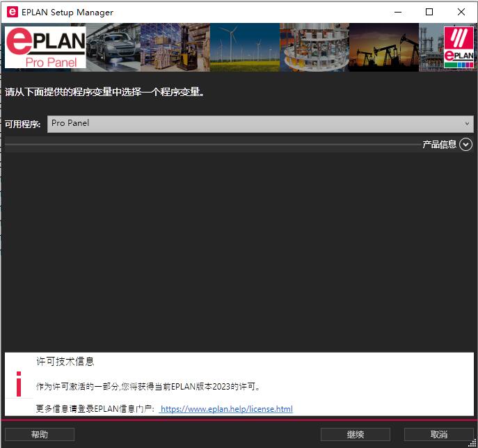This screenshot has height=448, width=478.
Task: Click the 继续 button
Action: pos(355,434)
